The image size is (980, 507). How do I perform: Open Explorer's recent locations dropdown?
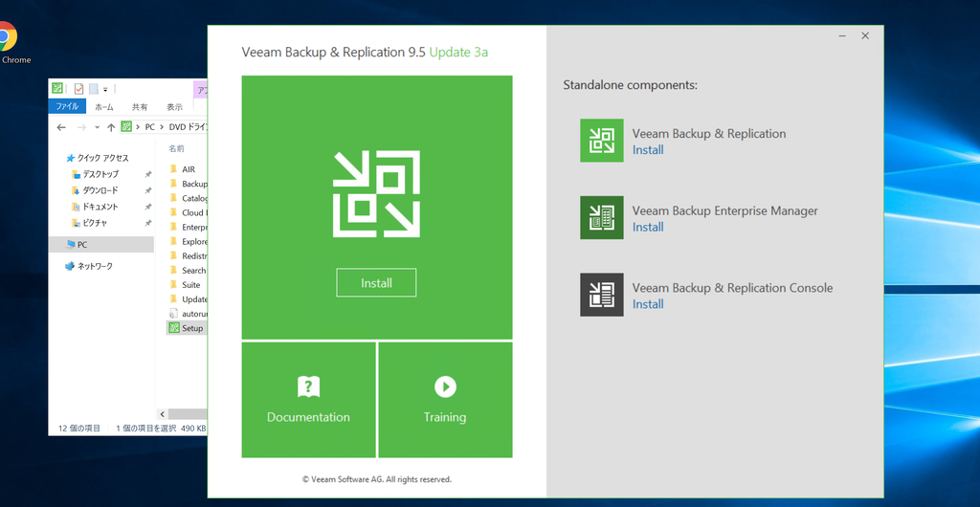click(x=97, y=127)
